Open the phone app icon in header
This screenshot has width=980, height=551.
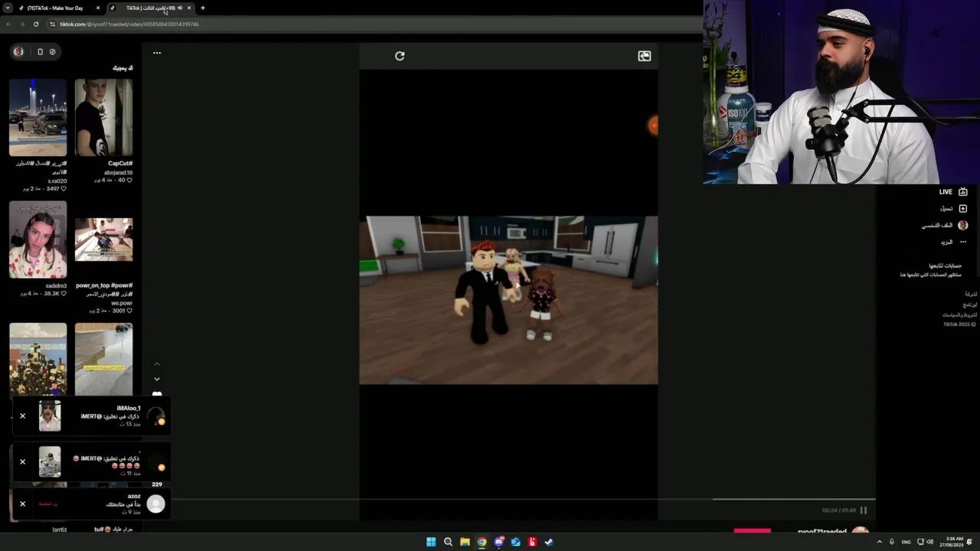tap(40, 51)
